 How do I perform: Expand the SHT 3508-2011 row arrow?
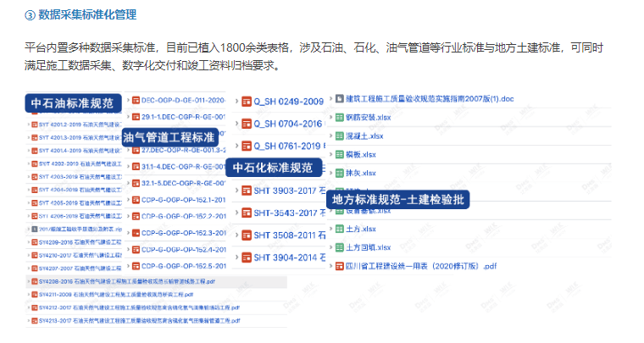coord(235,235)
